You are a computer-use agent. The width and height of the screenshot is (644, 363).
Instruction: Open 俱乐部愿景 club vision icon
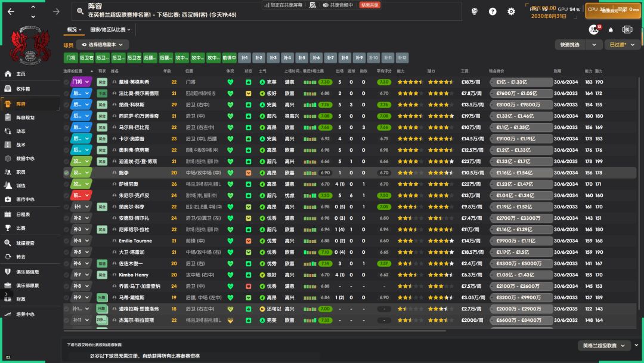[x=8, y=285]
